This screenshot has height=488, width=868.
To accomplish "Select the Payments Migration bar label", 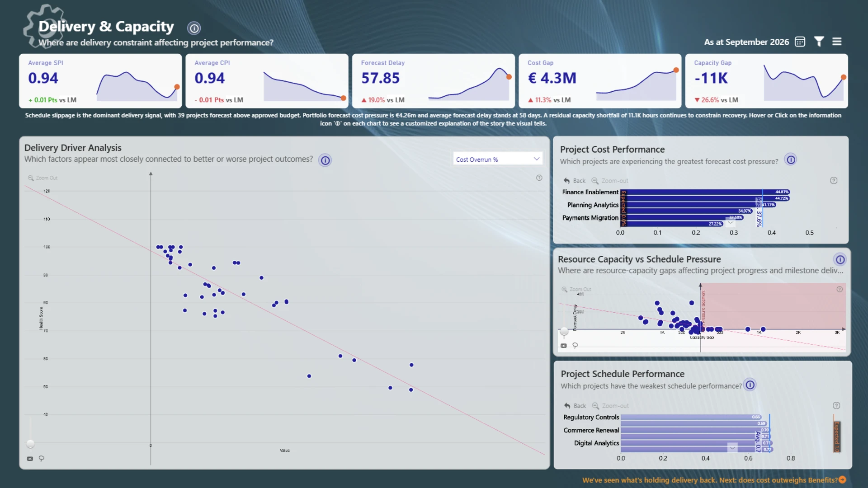I will (x=590, y=218).
